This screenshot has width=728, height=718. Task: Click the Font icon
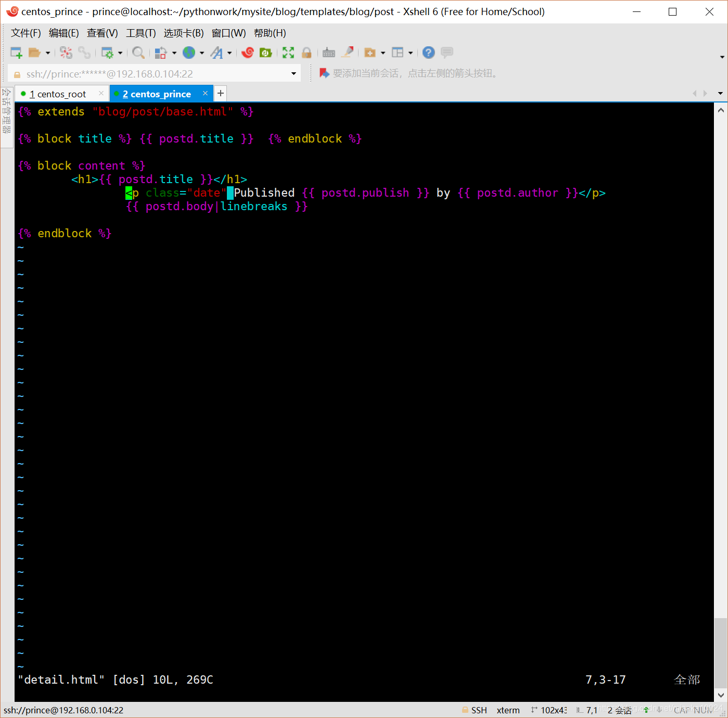tap(217, 53)
